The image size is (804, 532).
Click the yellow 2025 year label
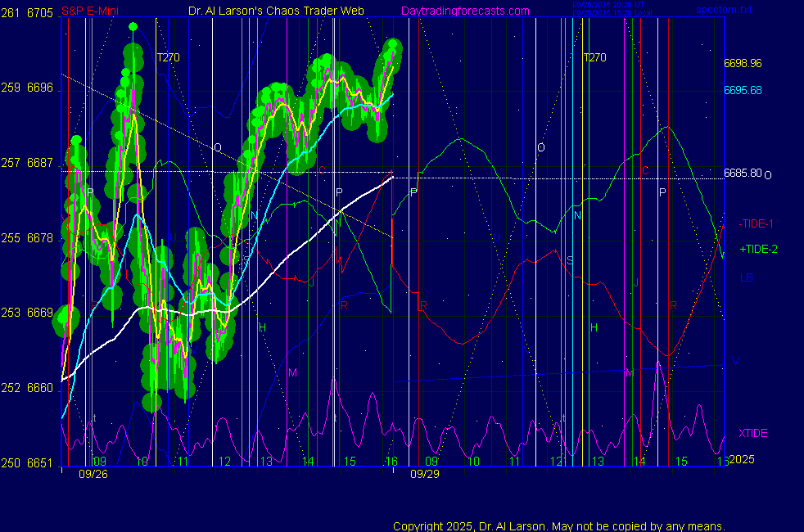point(741,460)
